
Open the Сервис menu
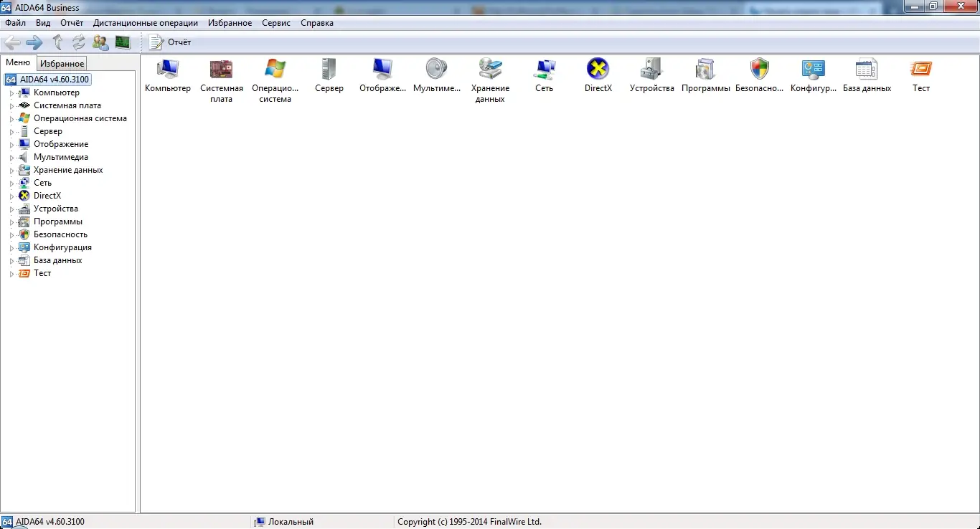pos(275,22)
